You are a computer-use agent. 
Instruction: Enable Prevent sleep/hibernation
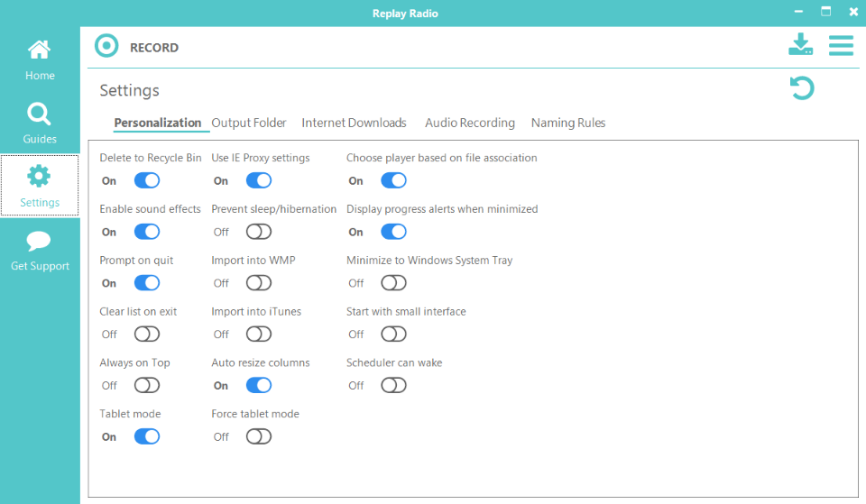(259, 232)
